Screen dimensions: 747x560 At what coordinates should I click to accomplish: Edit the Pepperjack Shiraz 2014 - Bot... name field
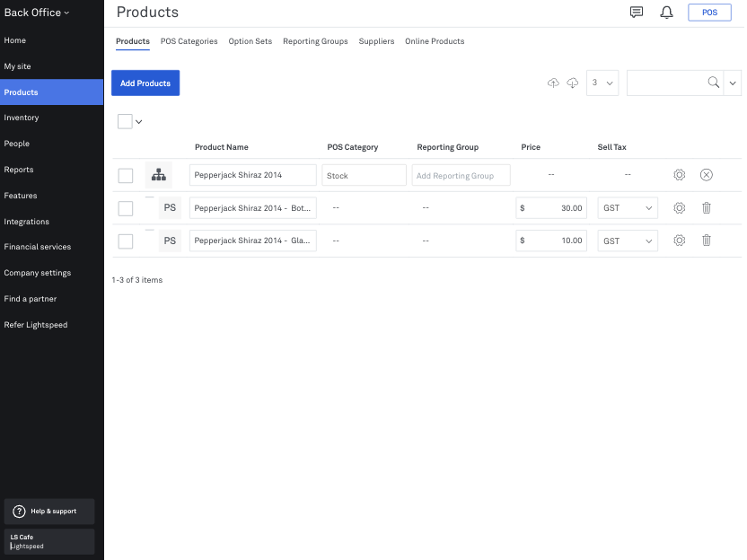click(252, 208)
